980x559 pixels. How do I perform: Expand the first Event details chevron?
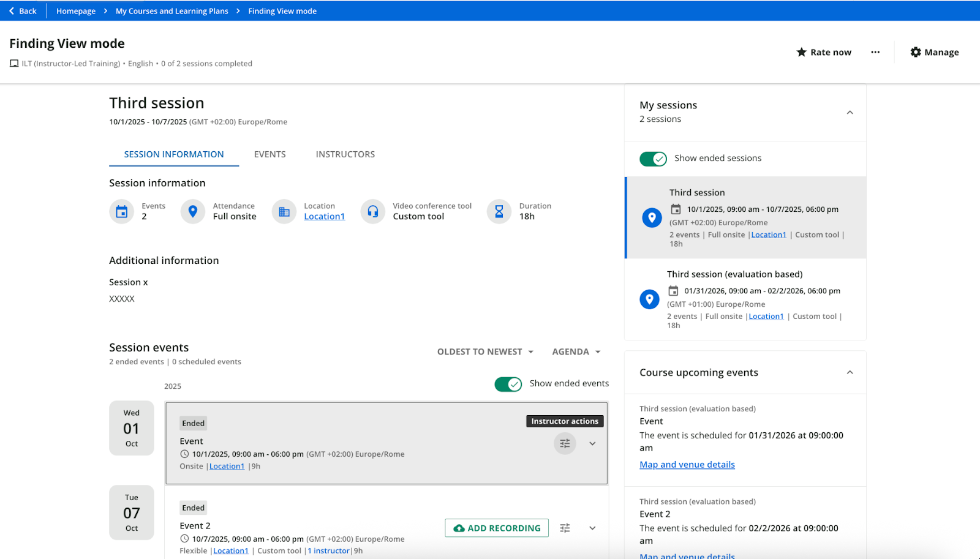(592, 443)
